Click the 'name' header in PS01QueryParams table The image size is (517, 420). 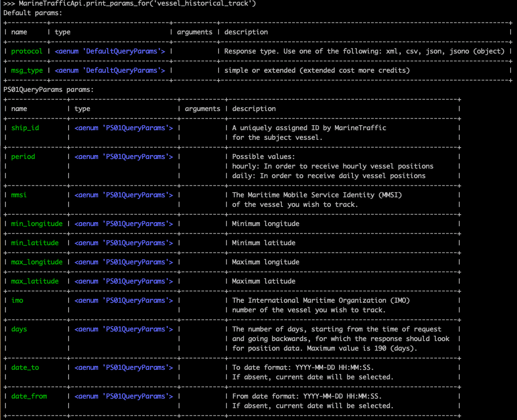pyautogui.click(x=19, y=109)
